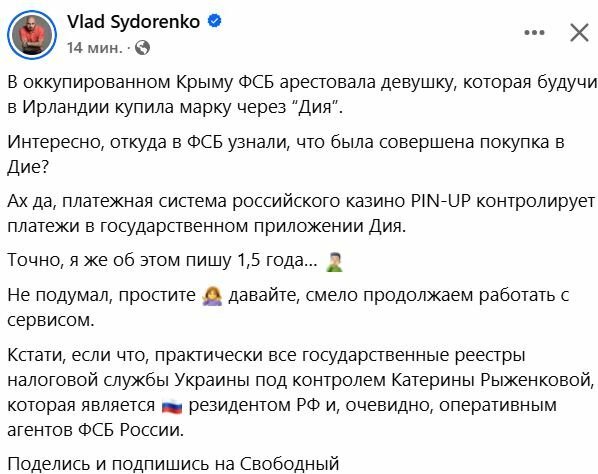Click the woman facepalm emoji after "простите"
Viewport: 598px width, 474px height.
coord(212,297)
